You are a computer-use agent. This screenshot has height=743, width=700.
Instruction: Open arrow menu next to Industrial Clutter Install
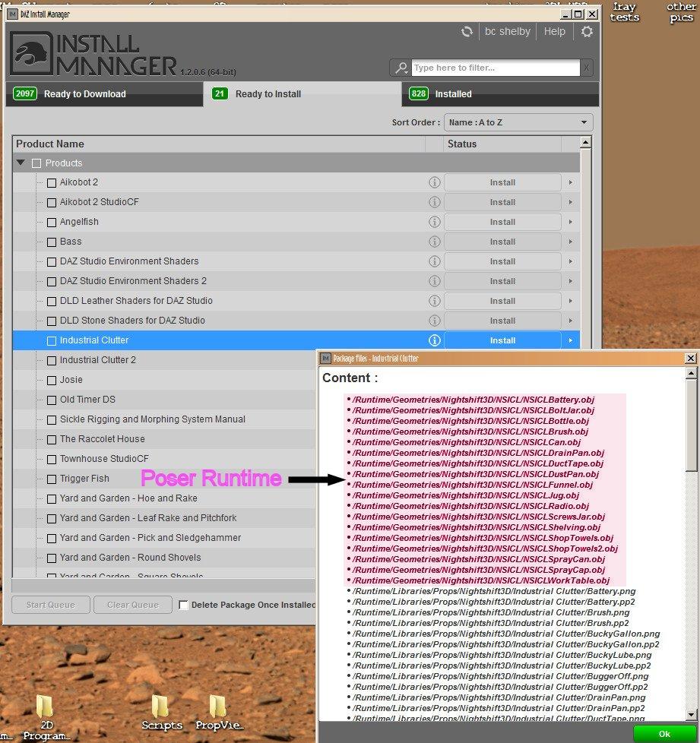point(571,340)
